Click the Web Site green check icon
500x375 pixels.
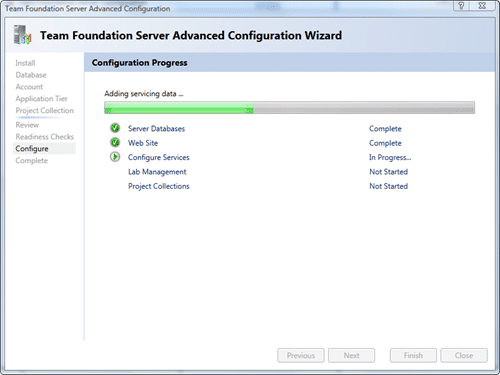115,142
